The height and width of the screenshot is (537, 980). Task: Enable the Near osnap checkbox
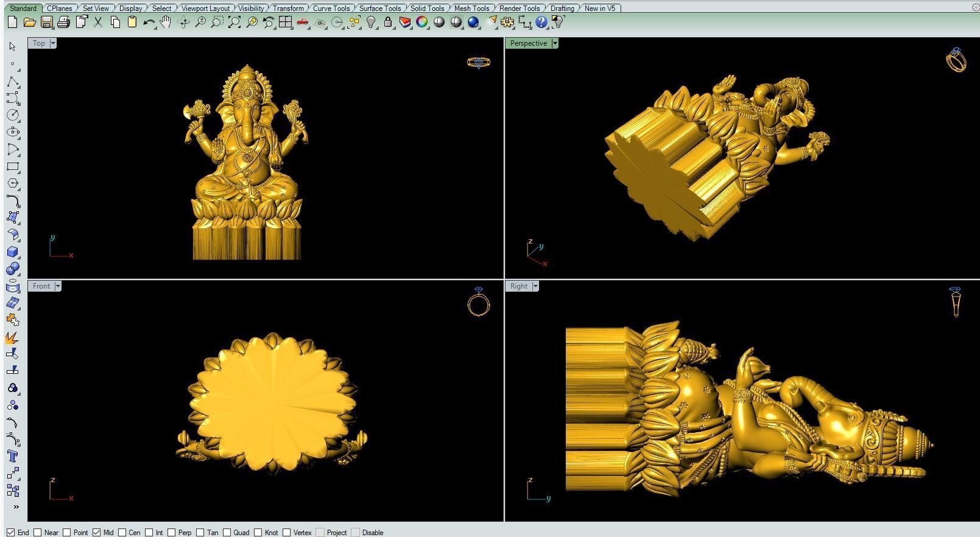(x=38, y=532)
